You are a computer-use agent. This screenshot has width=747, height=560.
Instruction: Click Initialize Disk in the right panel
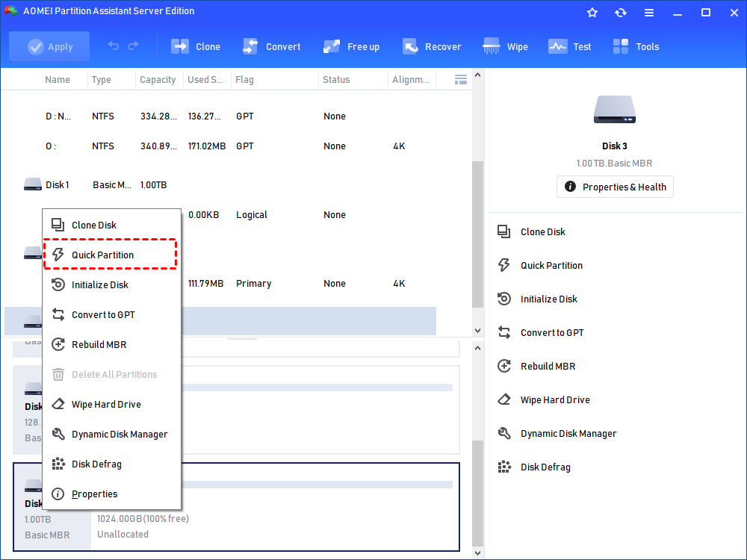[537, 299]
